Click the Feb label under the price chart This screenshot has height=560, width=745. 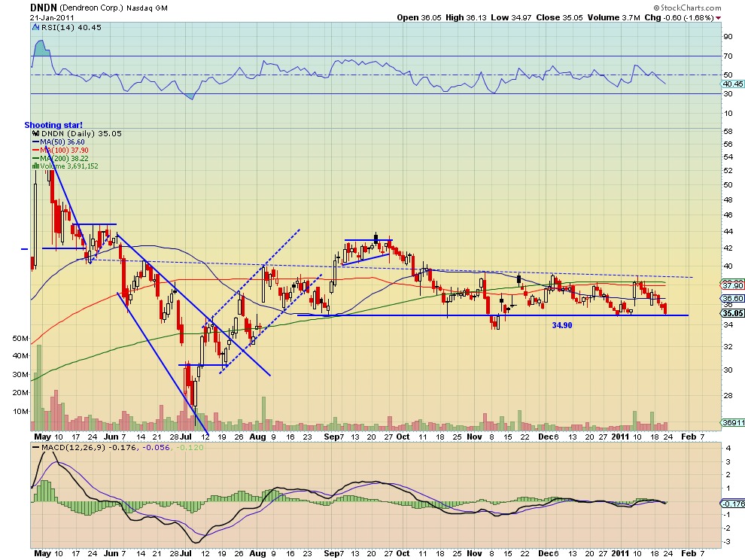[x=689, y=437]
